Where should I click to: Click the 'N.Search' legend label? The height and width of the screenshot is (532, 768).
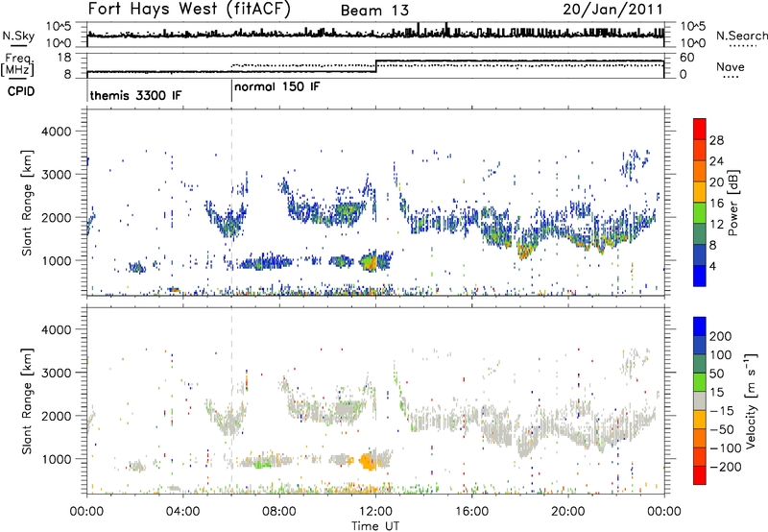(741, 36)
